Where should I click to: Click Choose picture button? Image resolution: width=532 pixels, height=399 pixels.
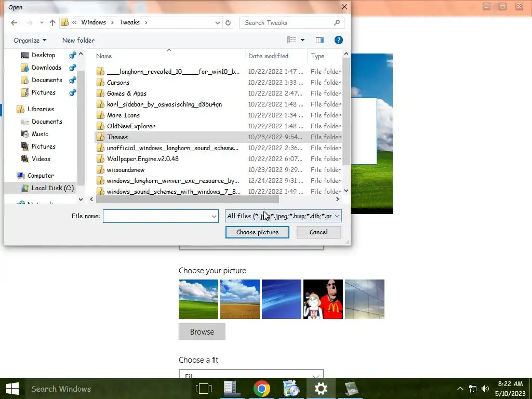pyautogui.click(x=257, y=232)
